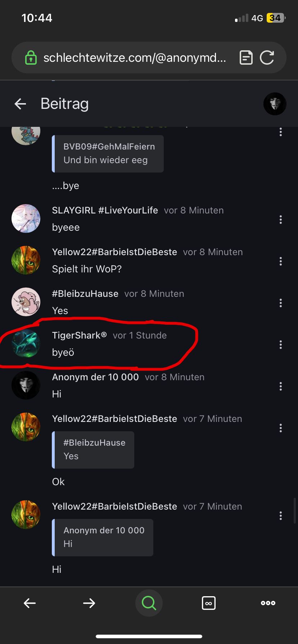
Task: Tap the #BleibzuHause pink character avatar
Action: pos(26,302)
